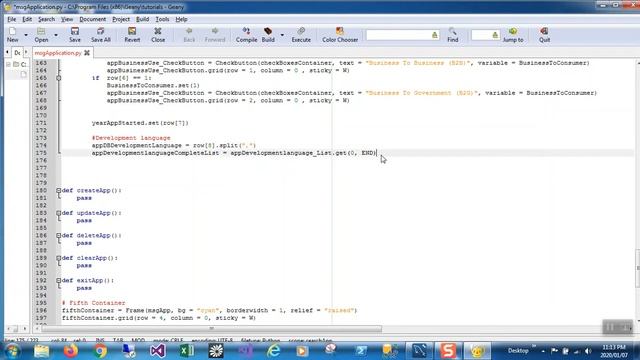Click the '#Development language' comment line
This screenshot has height=360, width=640.
131,138
